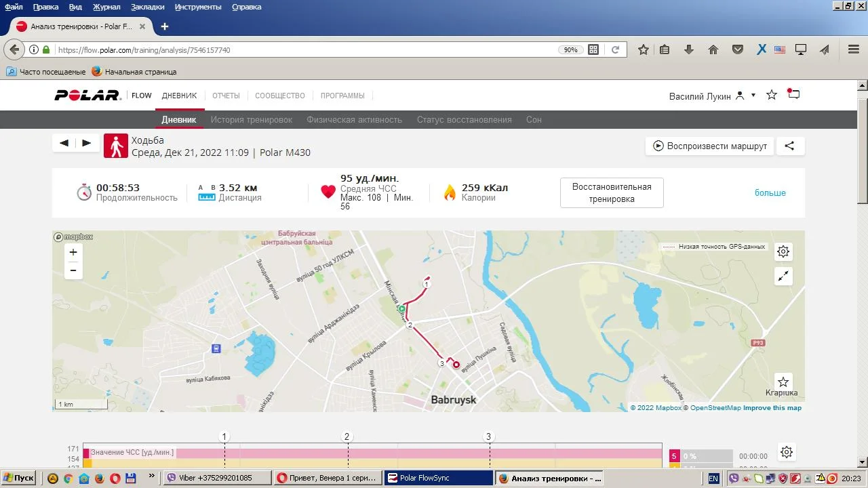
Task: Click the Viber tray icon
Action: point(732,478)
